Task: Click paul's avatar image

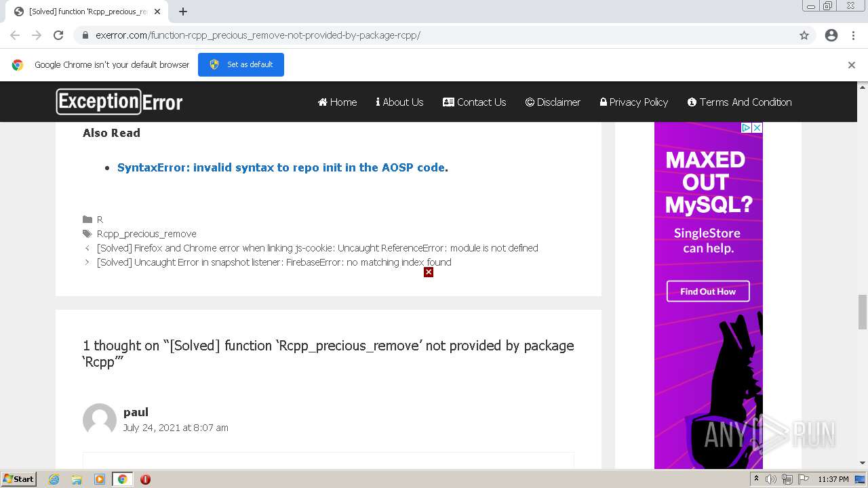Action: [100, 420]
